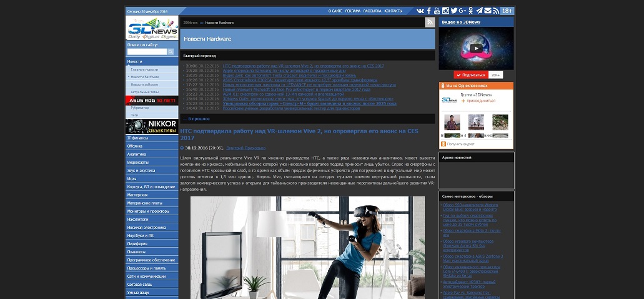Screen dimensions: 644x299
Task: Open the Telegram paper-plane icon
Action: click(479, 11)
